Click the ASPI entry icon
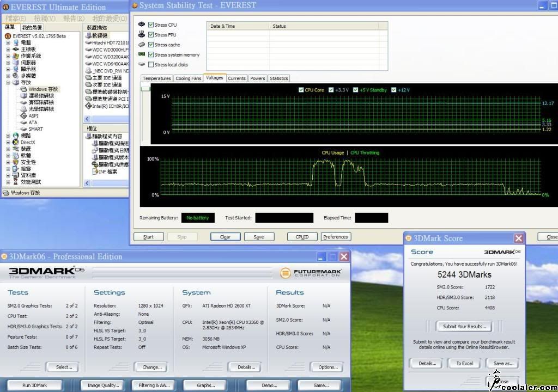558x392 pixels. pos(24,116)
